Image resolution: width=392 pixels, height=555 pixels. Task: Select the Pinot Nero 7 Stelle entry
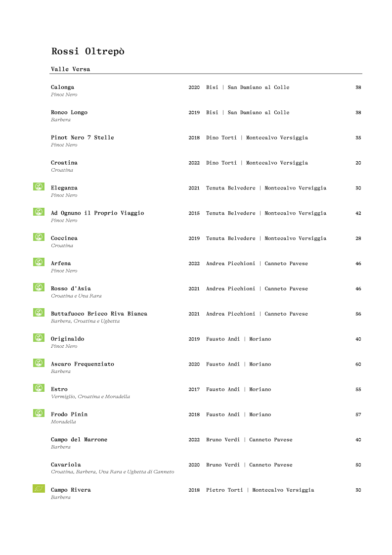(x=82, y=138)
